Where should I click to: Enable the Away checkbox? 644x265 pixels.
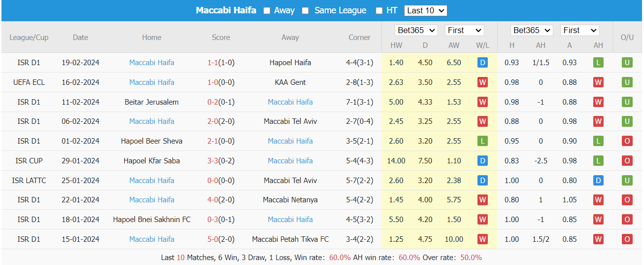pyautogui.click(x=267, y=10)
